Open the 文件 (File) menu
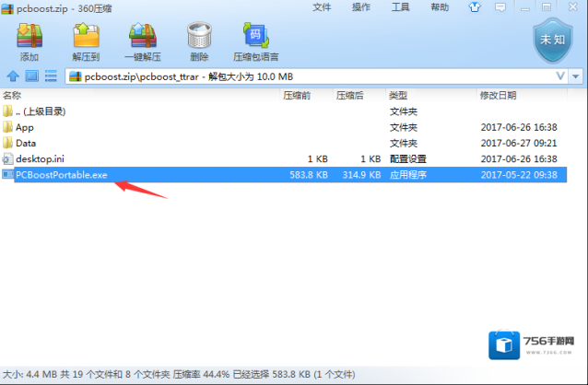 pyautogui.click(x=322, y=7)
